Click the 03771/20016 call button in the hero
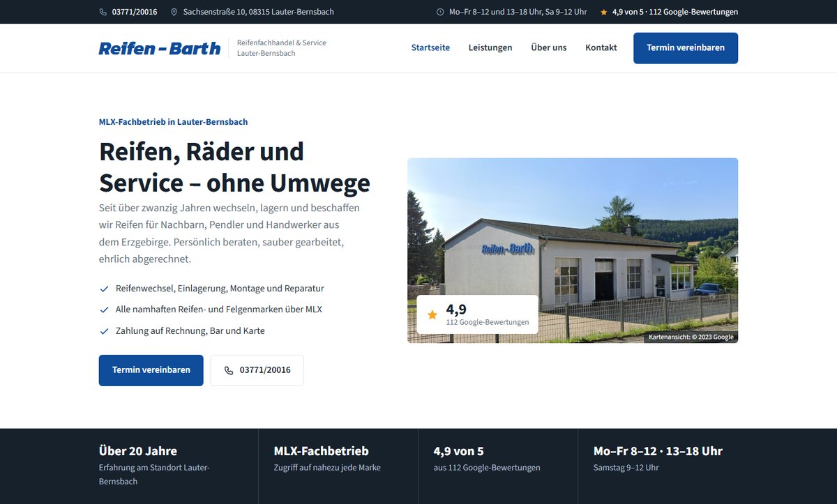This screenshot has height=504, width=837. pos(257,370)
